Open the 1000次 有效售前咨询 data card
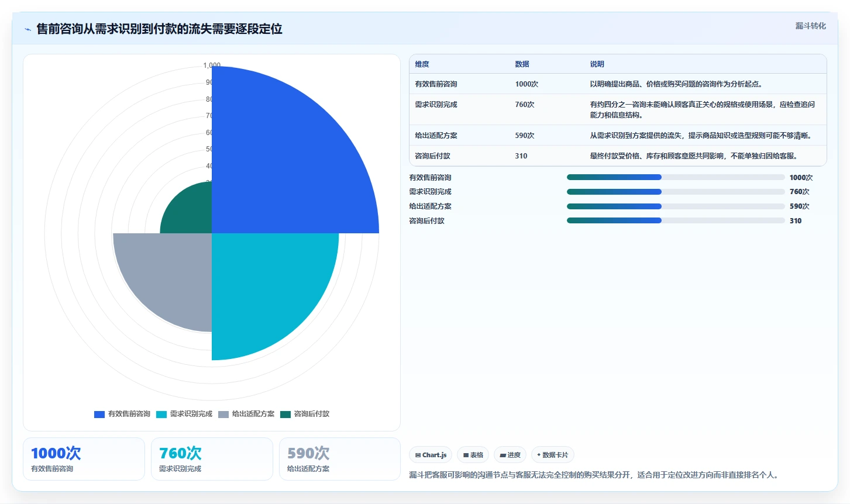 click(x=84, y=459)
